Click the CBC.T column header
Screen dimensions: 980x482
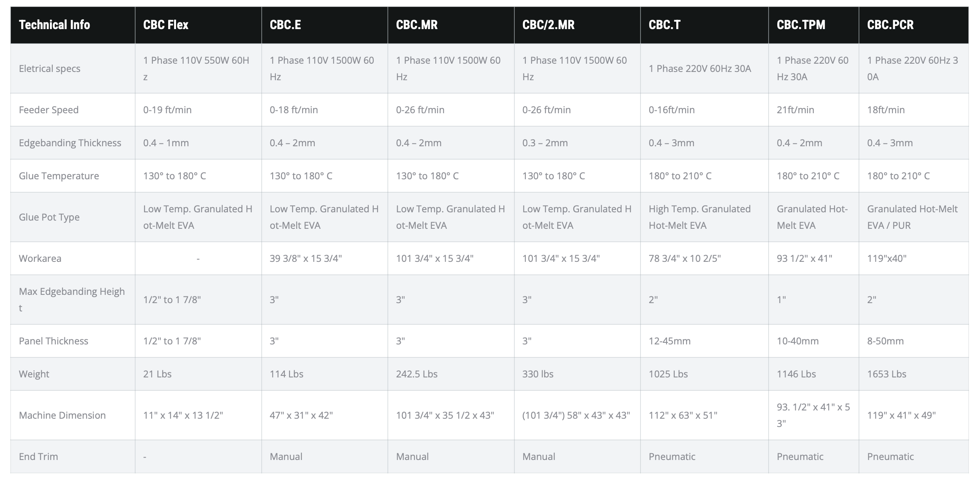tap(664, 25)
